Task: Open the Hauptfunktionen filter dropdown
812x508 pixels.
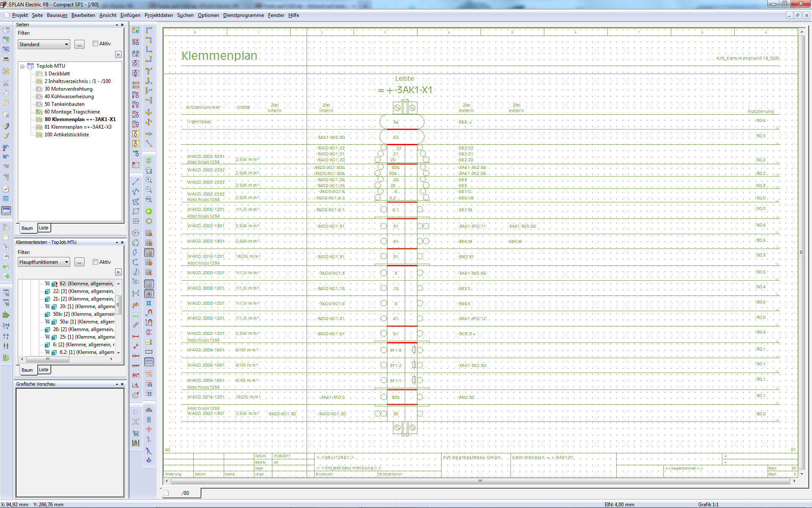Action: 44,262
